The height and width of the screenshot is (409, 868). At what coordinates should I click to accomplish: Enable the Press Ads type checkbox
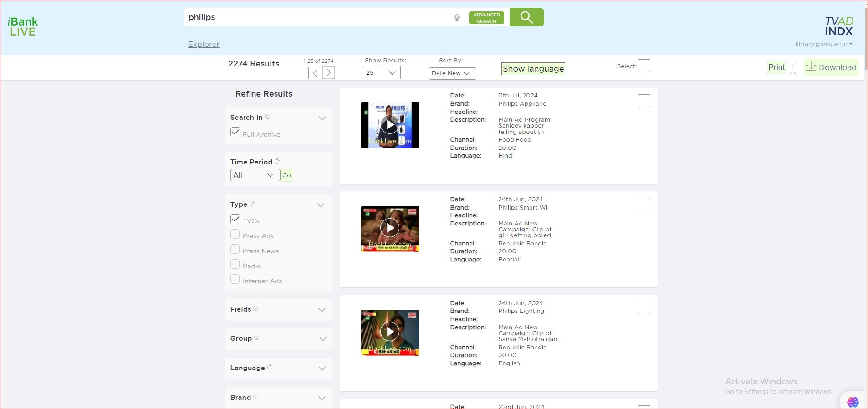(235, 234)
